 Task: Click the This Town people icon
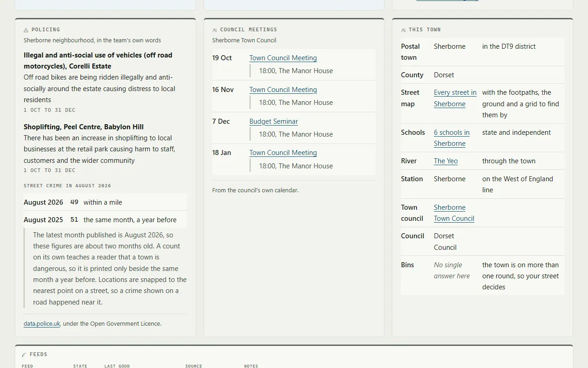point(403,30)
